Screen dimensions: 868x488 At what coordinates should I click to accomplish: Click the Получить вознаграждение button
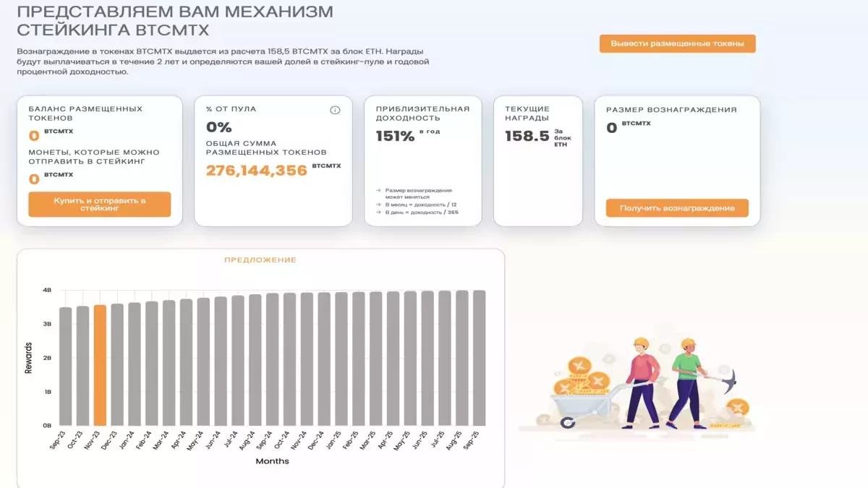(x=677, y=208)
